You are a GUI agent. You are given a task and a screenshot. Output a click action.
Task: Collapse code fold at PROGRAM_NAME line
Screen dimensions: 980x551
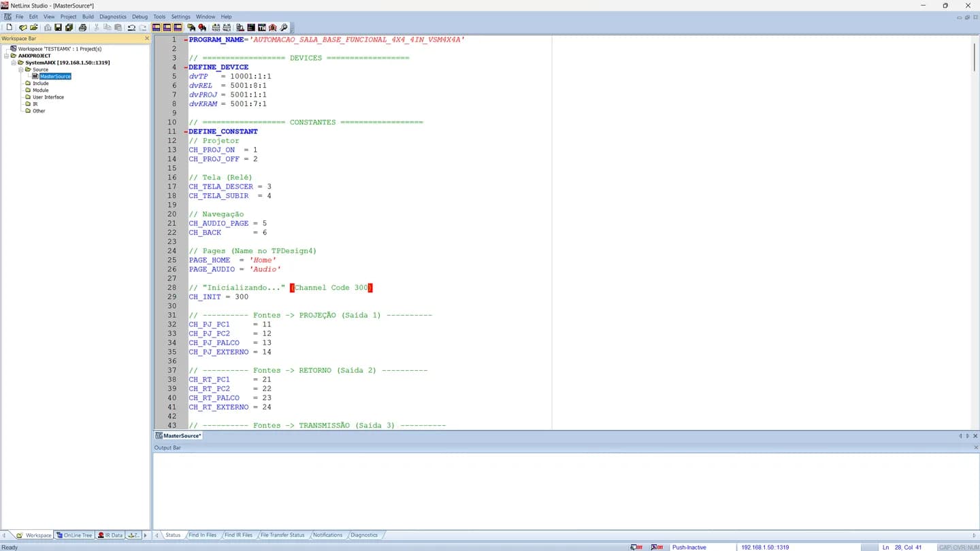tap(185, 40)
